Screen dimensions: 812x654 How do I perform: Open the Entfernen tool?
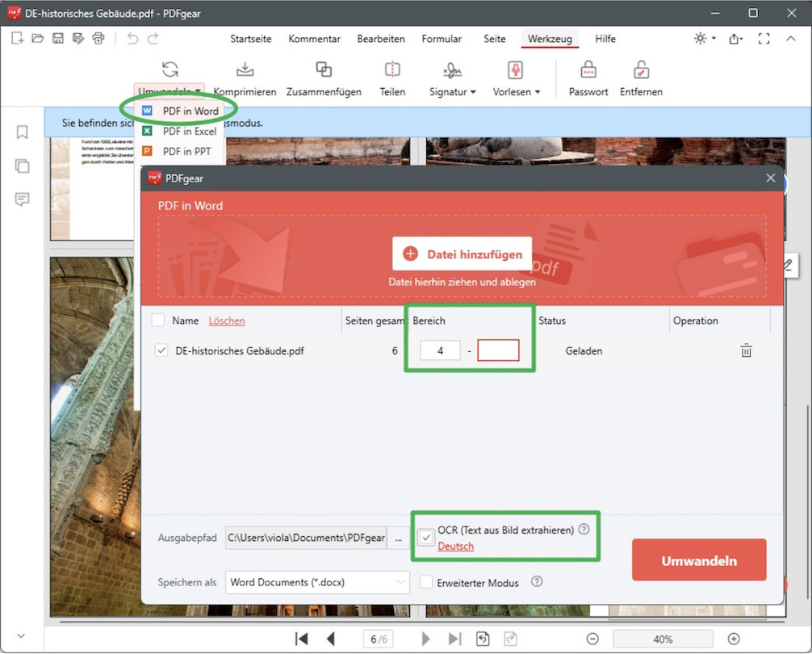click(640, 78)
